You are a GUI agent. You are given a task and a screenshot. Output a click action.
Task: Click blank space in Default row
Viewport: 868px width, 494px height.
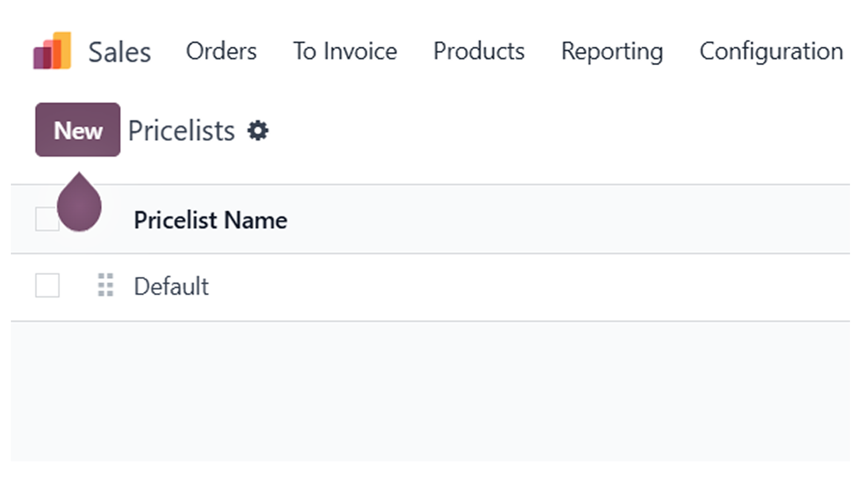pyautogui.click(x=529, y=287)
